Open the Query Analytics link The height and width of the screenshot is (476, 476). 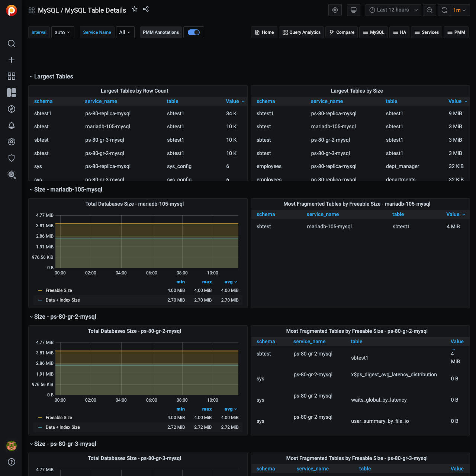pos(301,32)
